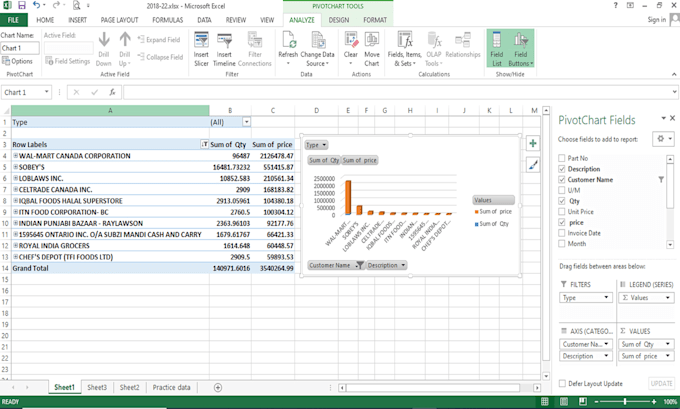The width and height of the screenshot is (680, 409).
Task: Switch to the Practice data sheet
Action: pyautogui.click(x=171, y=387)
